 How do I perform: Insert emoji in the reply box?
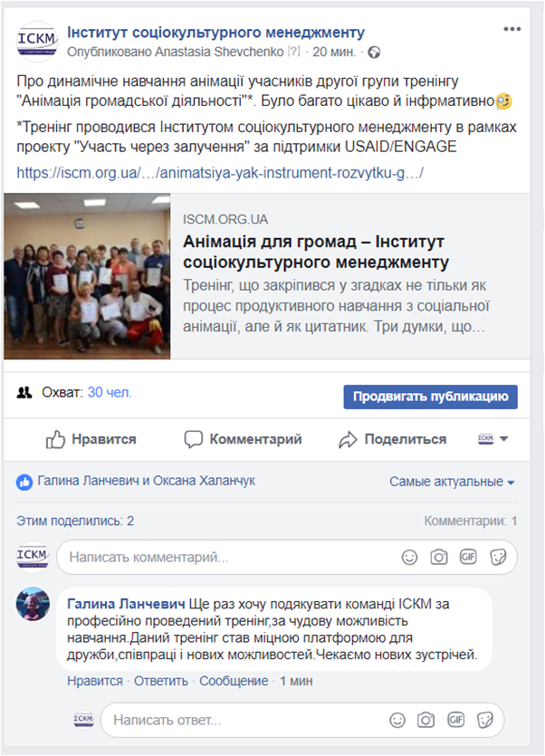pos(397,721)
